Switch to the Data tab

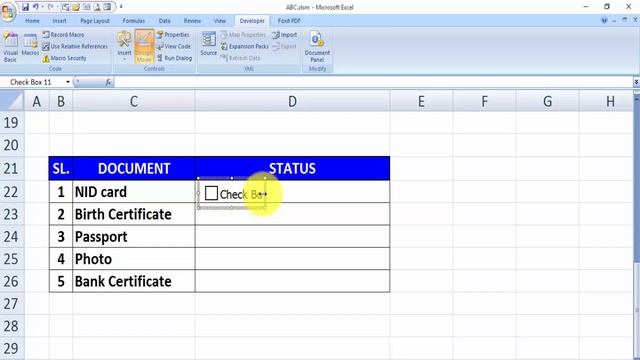click(164, 21)
